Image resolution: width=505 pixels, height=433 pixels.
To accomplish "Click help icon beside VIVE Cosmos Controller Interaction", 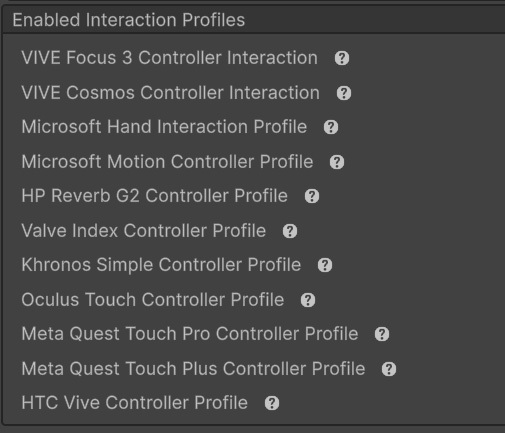I will pos(344,93).
